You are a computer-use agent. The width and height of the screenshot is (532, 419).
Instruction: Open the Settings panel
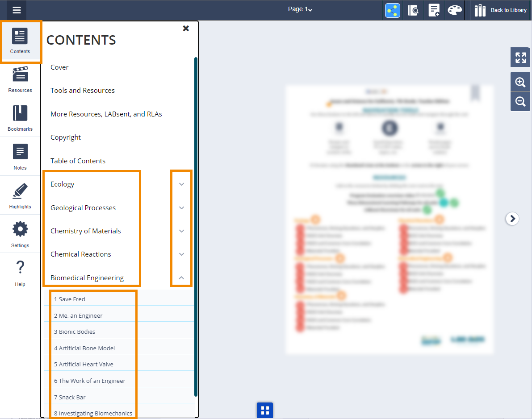(x=20, y=234)
